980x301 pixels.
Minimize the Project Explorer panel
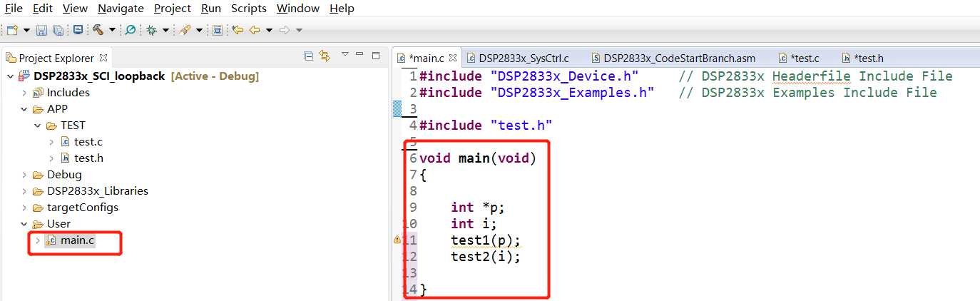360,55
